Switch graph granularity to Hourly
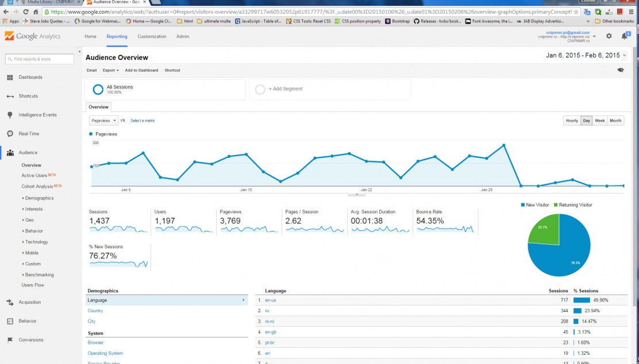The width and height of the screenshot is (639, 364). [x=571, y=121]
